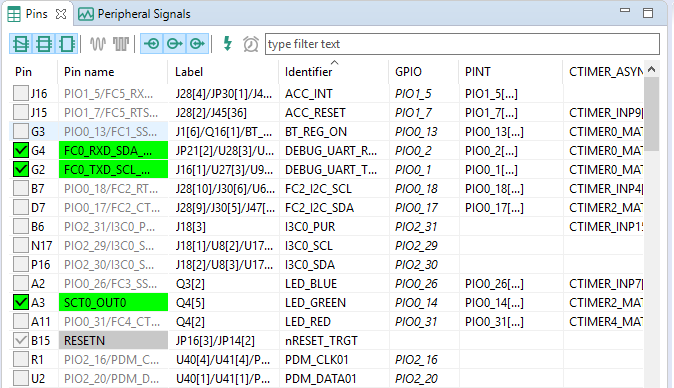Click the gray RESETN pin name cell
This screenshot has height=388, width=674.
113,340
